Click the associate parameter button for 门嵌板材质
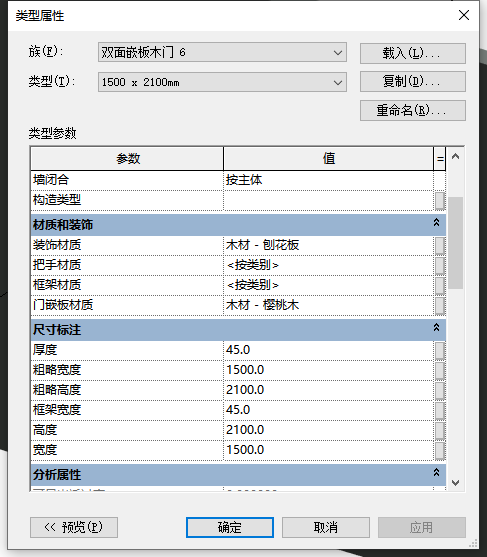This screenshot has height=557, width=487. click(440, 305)
